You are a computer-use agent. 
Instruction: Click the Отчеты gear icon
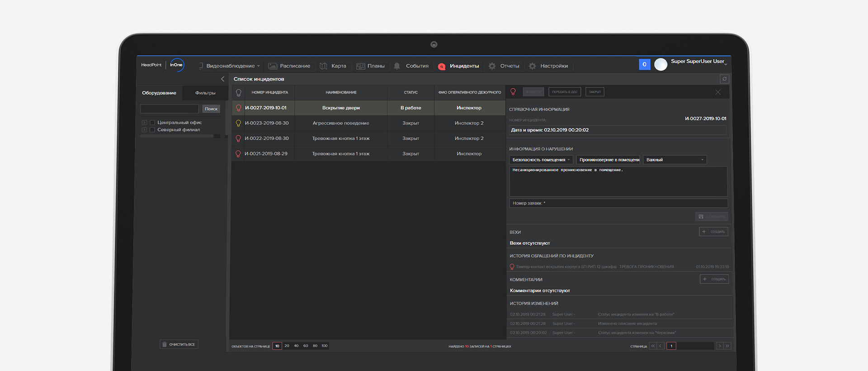[492, 66]
